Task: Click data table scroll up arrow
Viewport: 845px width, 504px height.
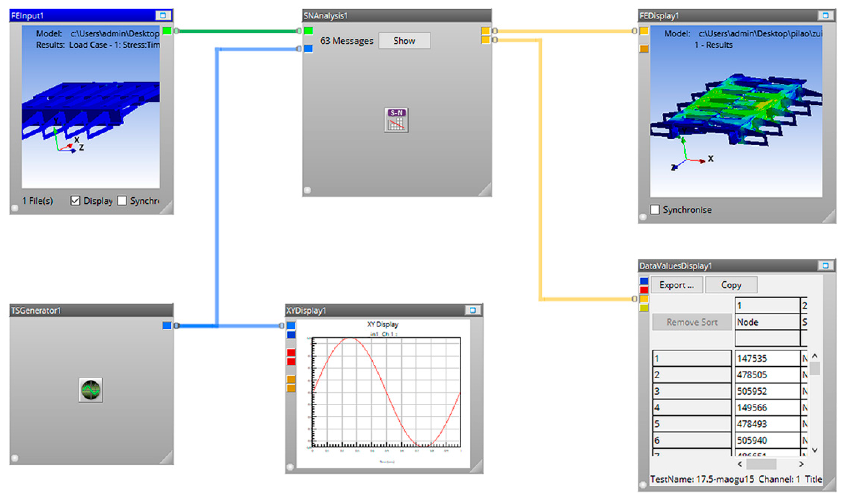Action: (x=815, y=356)
